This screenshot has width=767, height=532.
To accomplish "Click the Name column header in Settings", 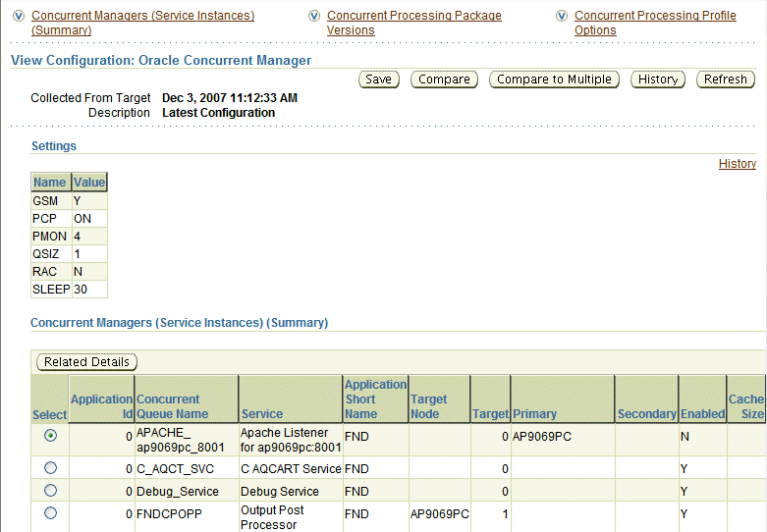I will pos(51,182).
